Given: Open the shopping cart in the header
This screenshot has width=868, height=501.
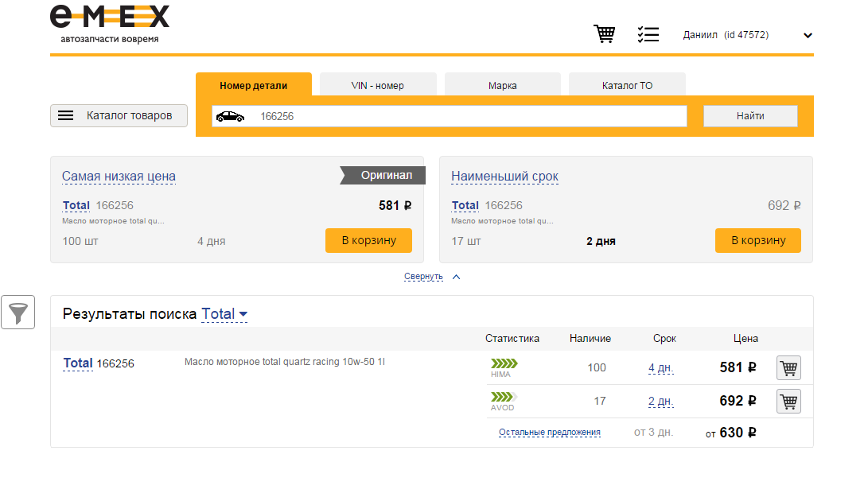Looking at the screenshot, I should pos(604,33).
